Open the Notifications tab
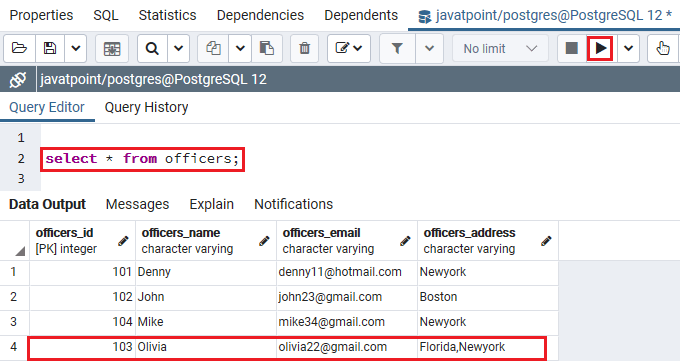Screen dimensions: 680x361 coord(293,204)
